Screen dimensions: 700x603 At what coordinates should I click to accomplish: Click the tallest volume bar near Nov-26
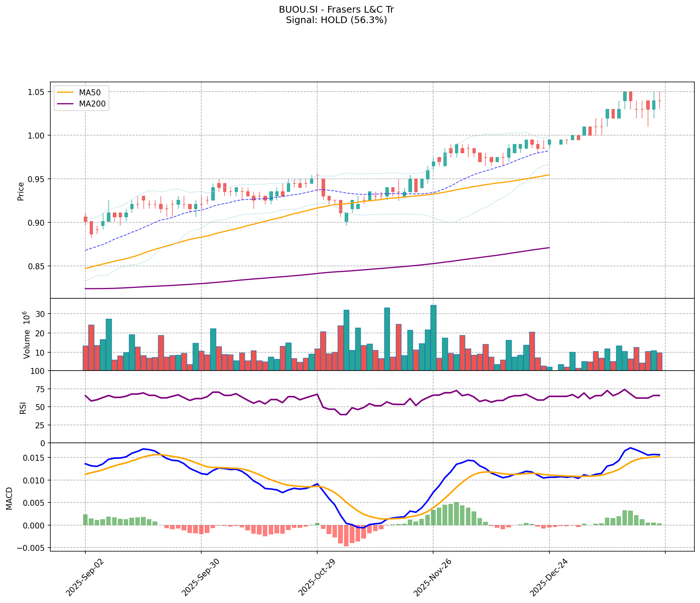click(x=433, y=337)
